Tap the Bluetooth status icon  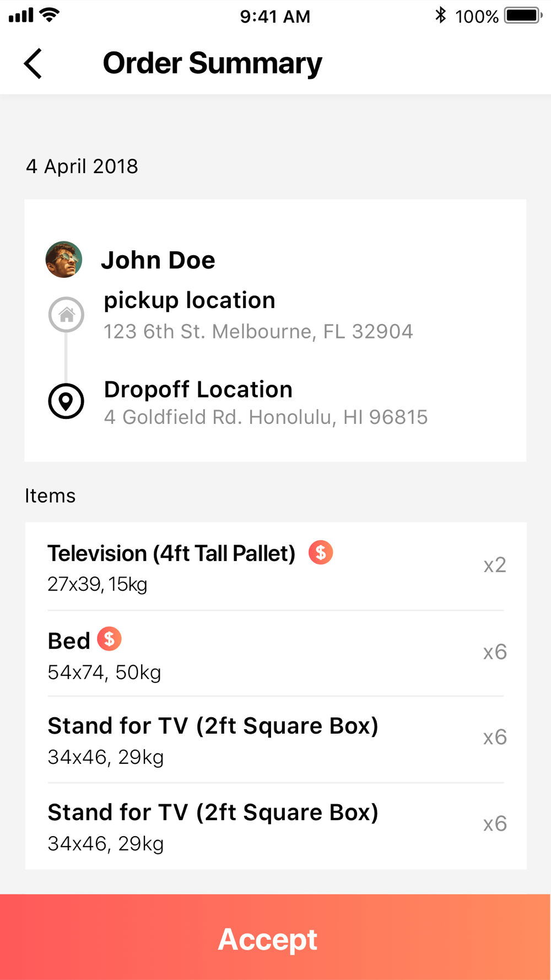tap(440, 15)
